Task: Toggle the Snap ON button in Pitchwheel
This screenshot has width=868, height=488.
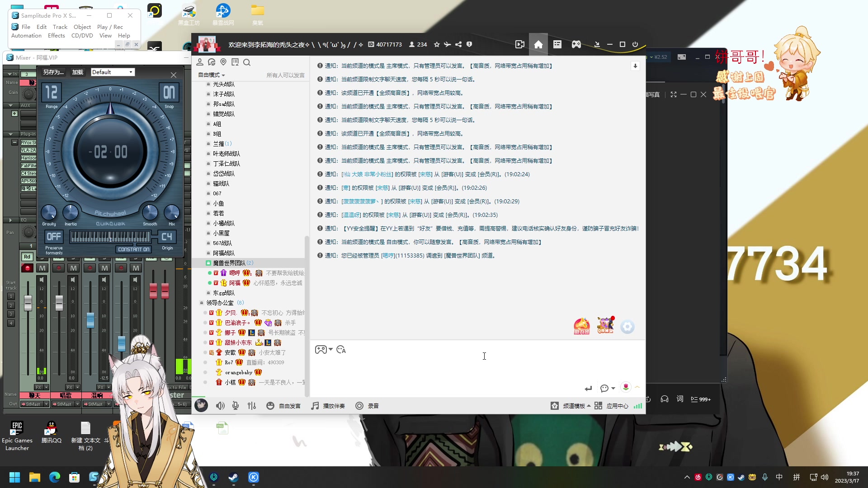Action: pos(169,93)
